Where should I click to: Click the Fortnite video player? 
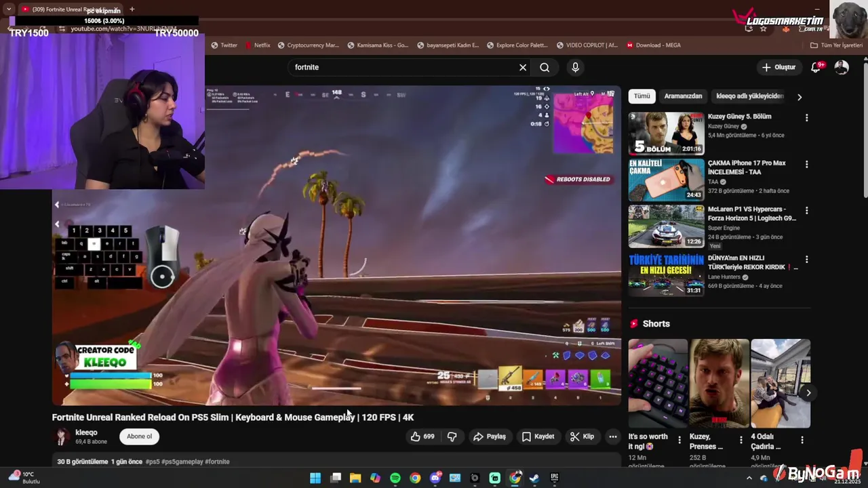pos(336,245)
